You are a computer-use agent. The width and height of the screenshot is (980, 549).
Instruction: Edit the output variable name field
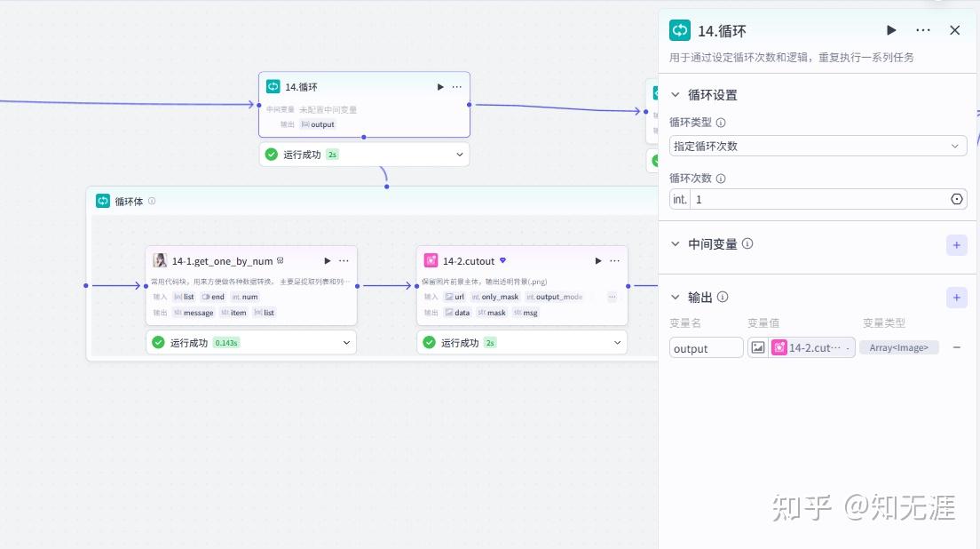click(707, 347)
